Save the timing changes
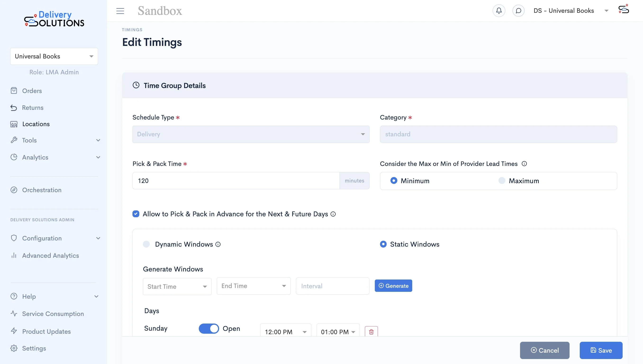 pyautogui.click(x=601, y=350)
